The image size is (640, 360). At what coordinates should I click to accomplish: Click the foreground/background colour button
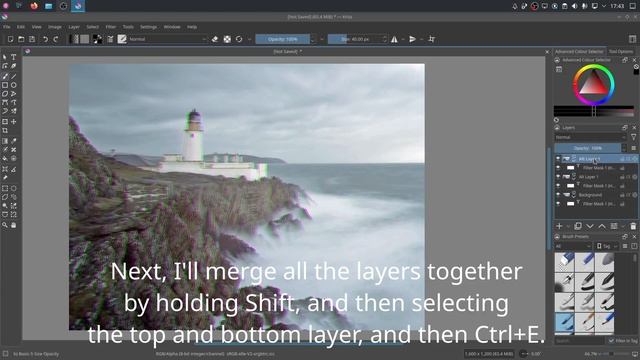(98, 39)
